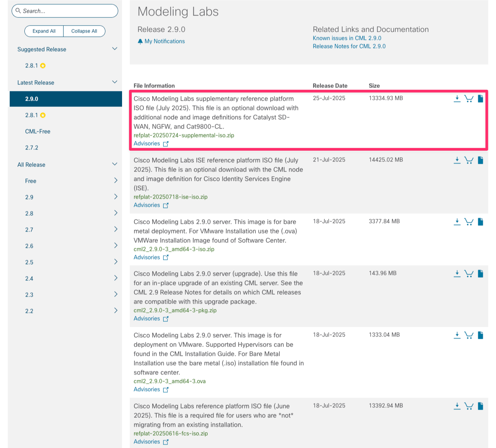Add supplemental ISO file to cart
This screenshot has height=448, width=496.
[x=469, y=99]
